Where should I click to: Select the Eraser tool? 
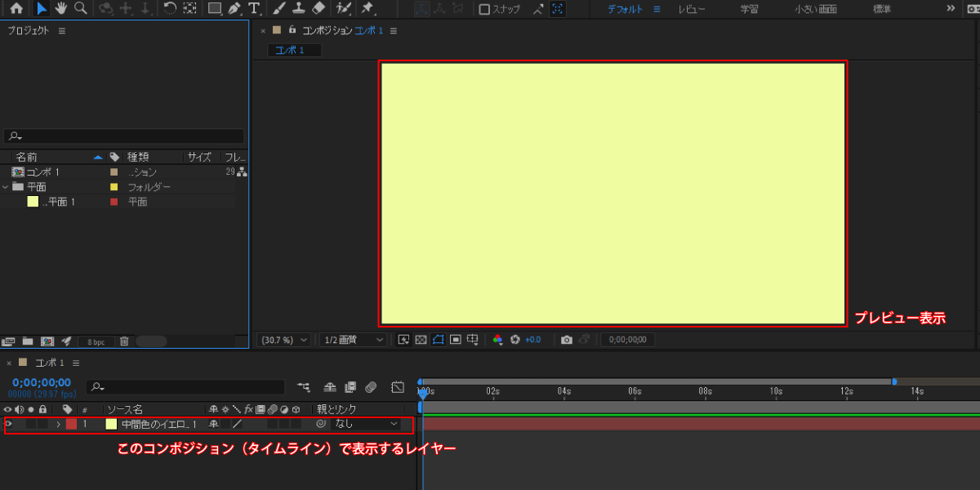click(319, 8)
